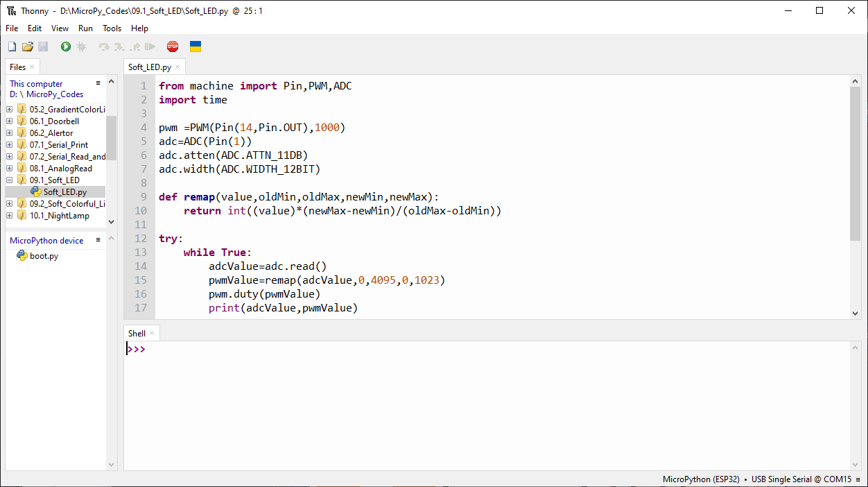Click the Open file folder icon
The width and height of the screenshot is (868, 487).
(28, 46)
